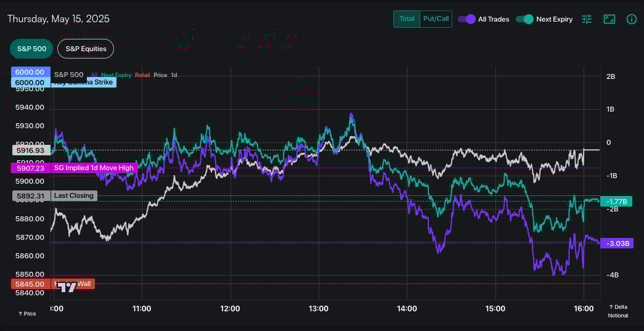Click the -3.03B purple value tag
The image size is (644, 331).
tap(616, 243)
